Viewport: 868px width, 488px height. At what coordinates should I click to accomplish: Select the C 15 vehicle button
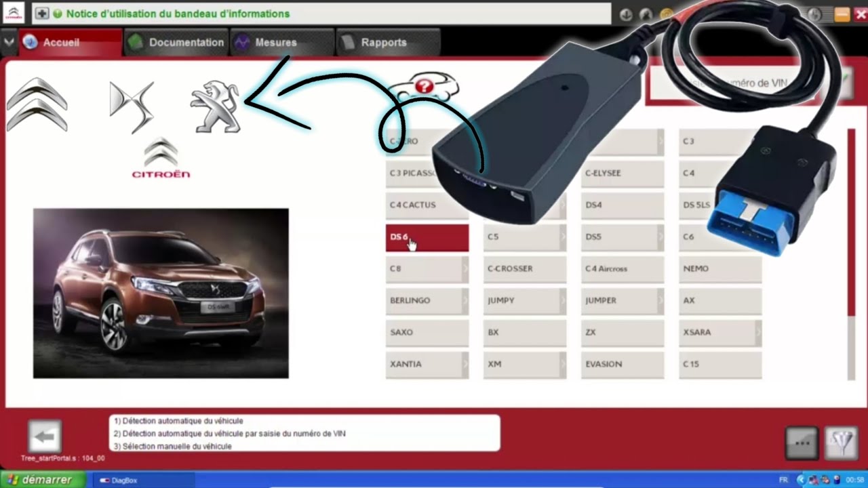tap(720, 365)
